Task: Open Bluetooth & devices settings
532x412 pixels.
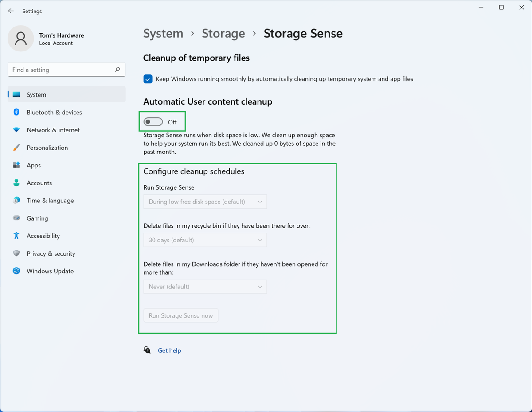Action: pos(54,112)
